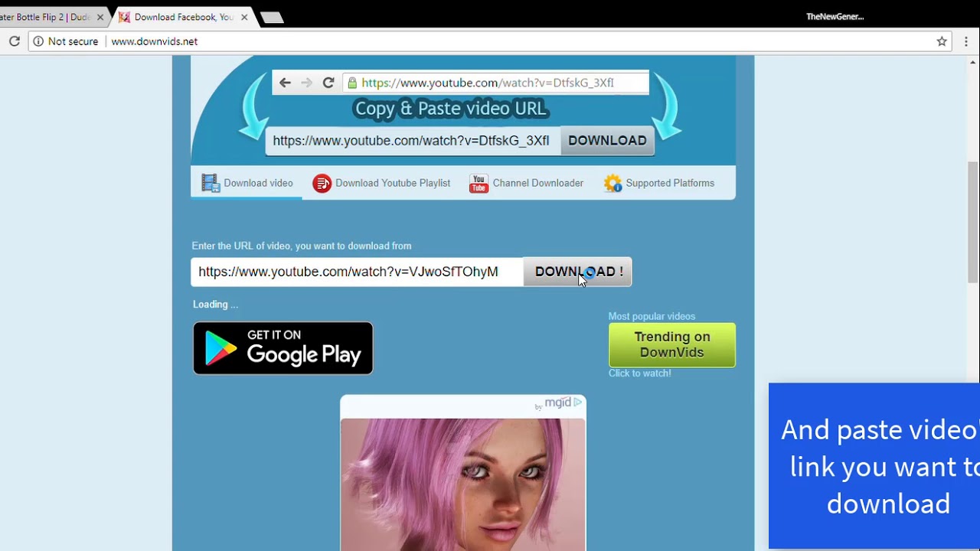This screenshot has width=980, height=551.
Task: Open the Get it on Google Play badge
Action: 283,348
